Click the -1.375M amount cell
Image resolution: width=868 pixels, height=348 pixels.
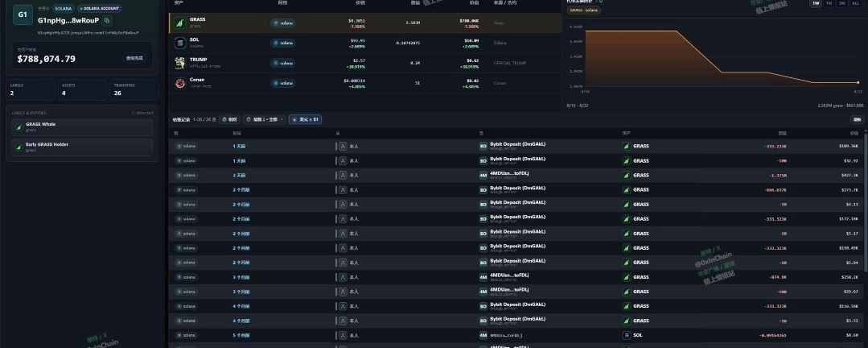(777, 175)
